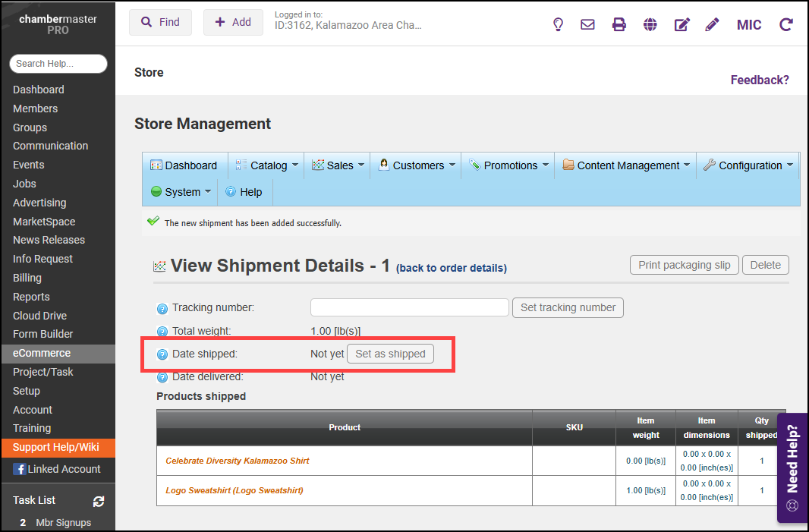Image resolution: width=809 pixels, height=532 pixels.
Task: Click the refresh arrow icon top right
Action: (786, 24)
